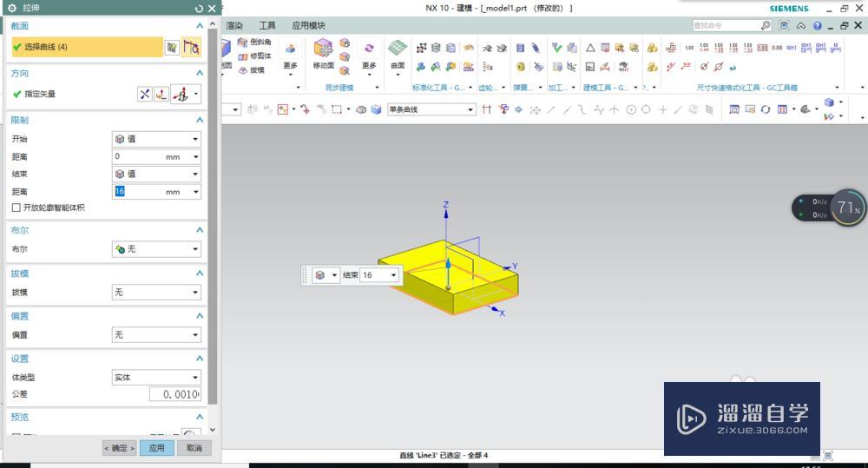Click the blue solid body icon before curve rule

(x=377, y=109)
